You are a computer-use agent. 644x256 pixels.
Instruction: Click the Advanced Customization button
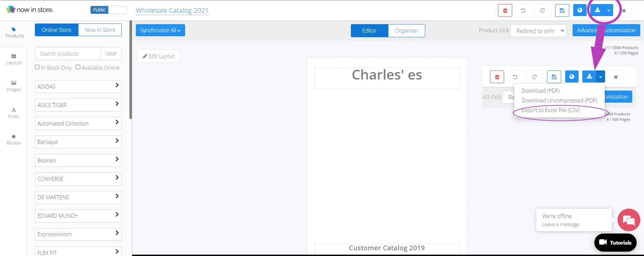[606, 30]
